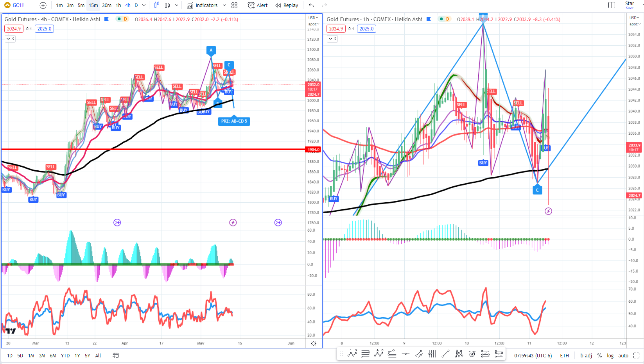Click the 2024.9 sell price button on 1h chart

coord(336,29)
